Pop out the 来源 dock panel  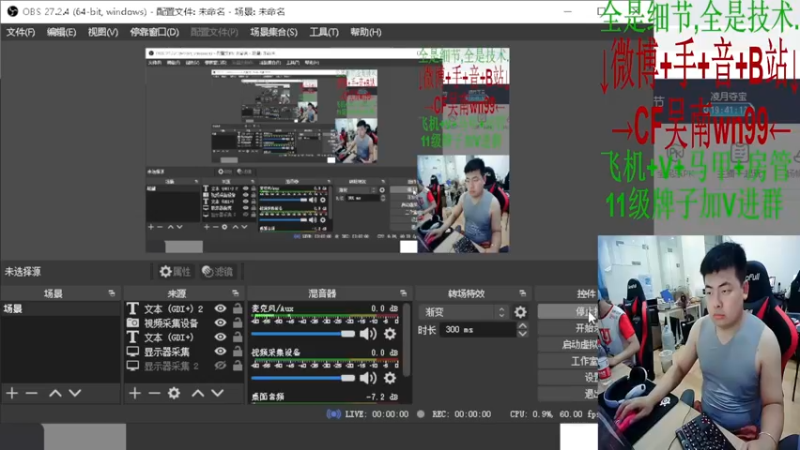[x=235, y=293]
